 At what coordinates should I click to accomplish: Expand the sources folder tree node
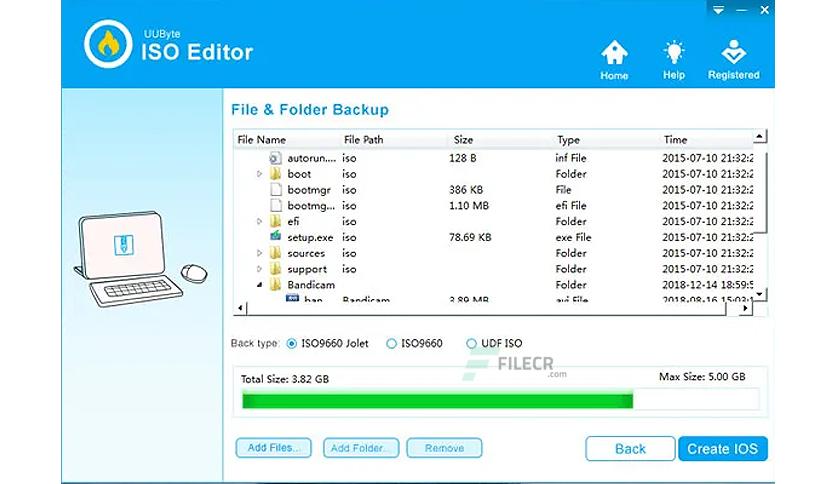[x=260, y=253]
